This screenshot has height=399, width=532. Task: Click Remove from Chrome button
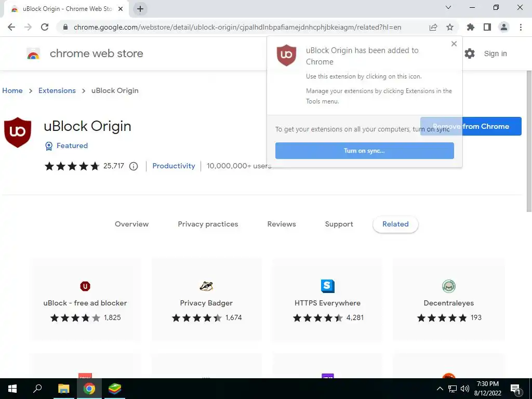493,126
